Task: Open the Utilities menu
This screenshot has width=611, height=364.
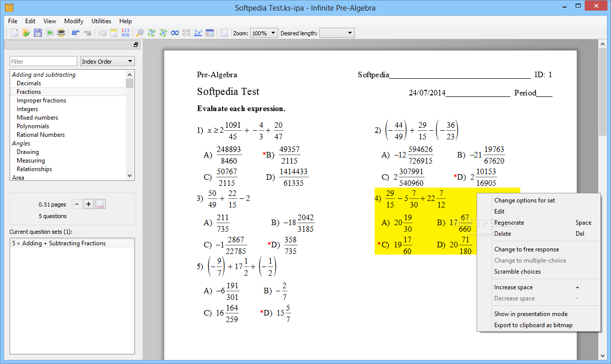Action: pyautogui.click(x=101, y=21)
